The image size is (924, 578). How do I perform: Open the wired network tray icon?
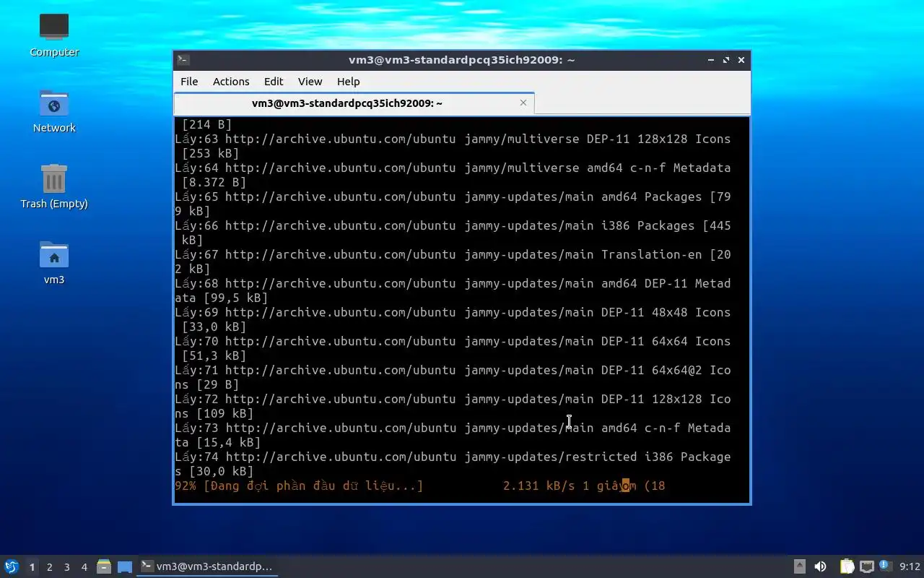pos(867,566)
